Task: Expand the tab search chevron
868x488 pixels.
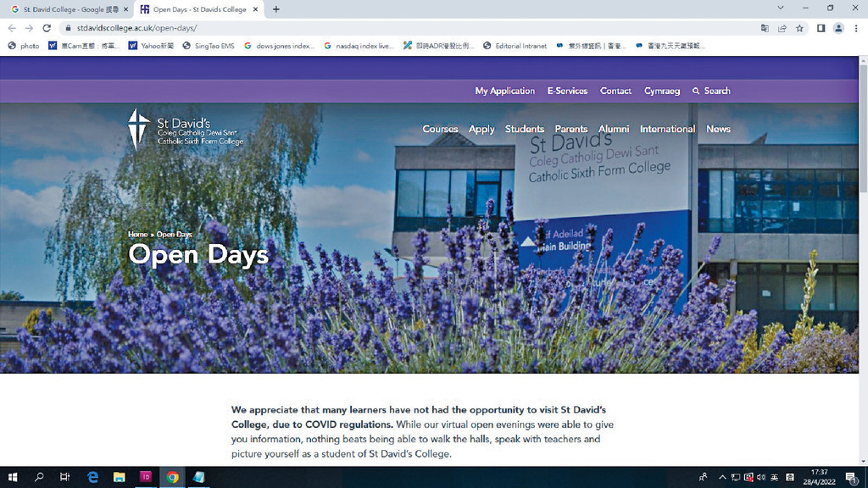Action: (x=781, y=8)
